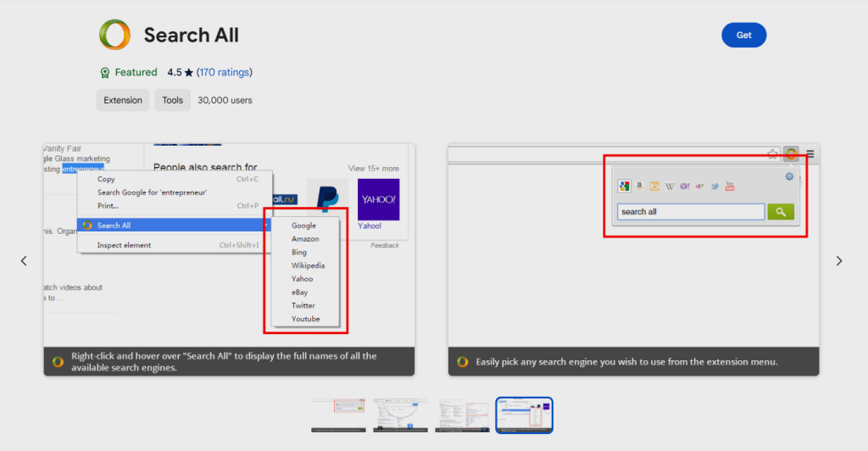Click the Twitter bird icon in popup

pyautogui.click(x=715, y=187)
